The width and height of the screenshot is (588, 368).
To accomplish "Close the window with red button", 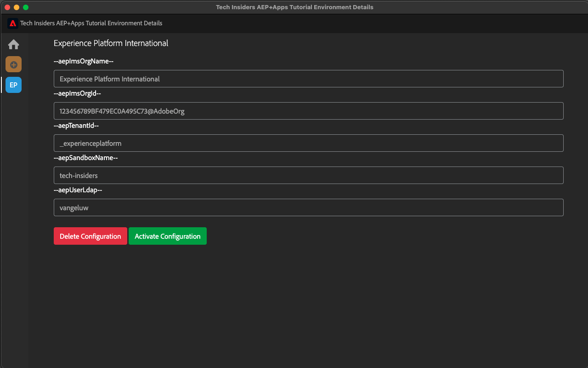I will pyautogui.click(x=7, y=7).
